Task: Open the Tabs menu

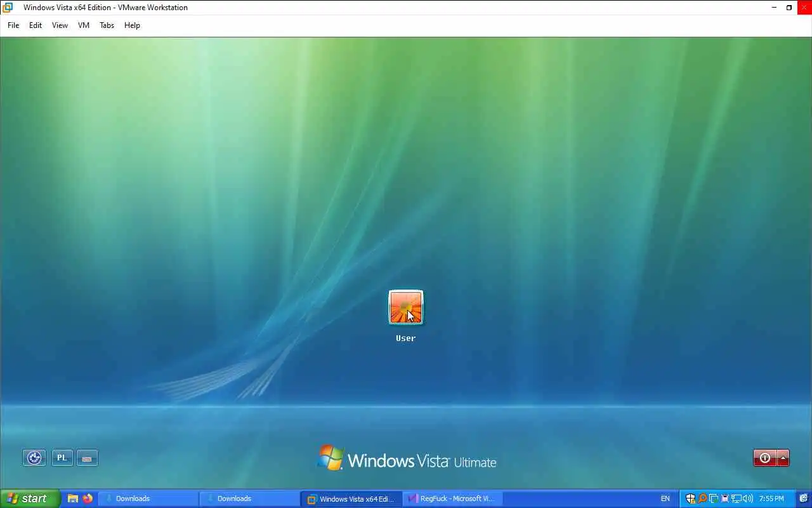Action: click(107, 25)
